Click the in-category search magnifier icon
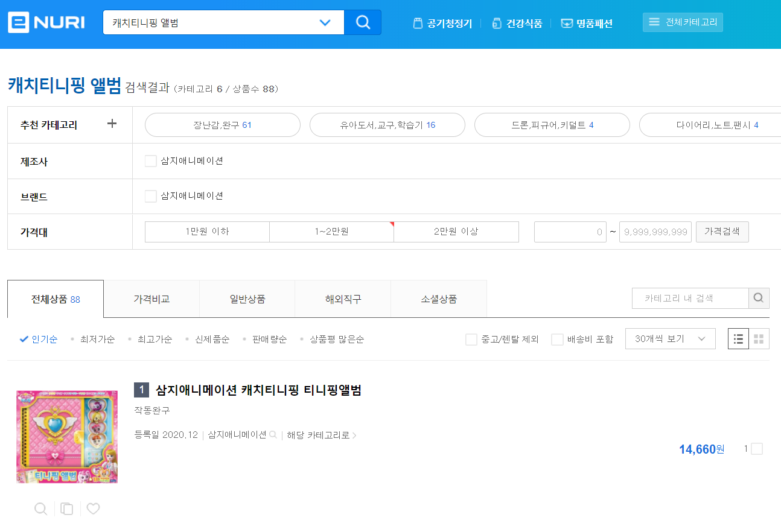The height and width of the screenshot is (532, 781). [759, 298]
